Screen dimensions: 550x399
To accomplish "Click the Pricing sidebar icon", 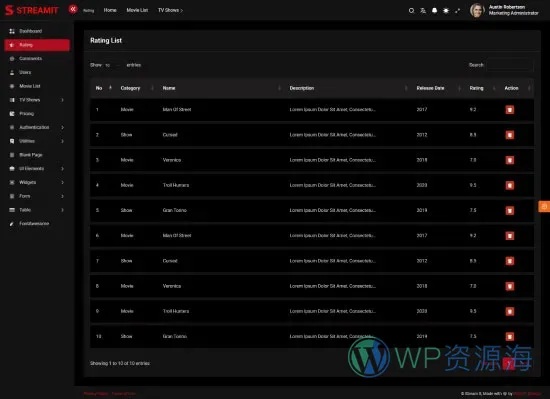I will 12,114.
